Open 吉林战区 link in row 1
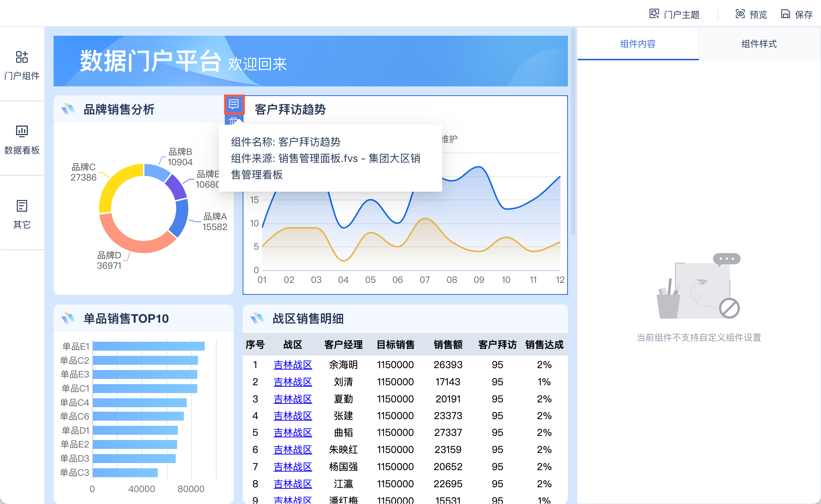821x504 pixels. (x=293, y=365)
